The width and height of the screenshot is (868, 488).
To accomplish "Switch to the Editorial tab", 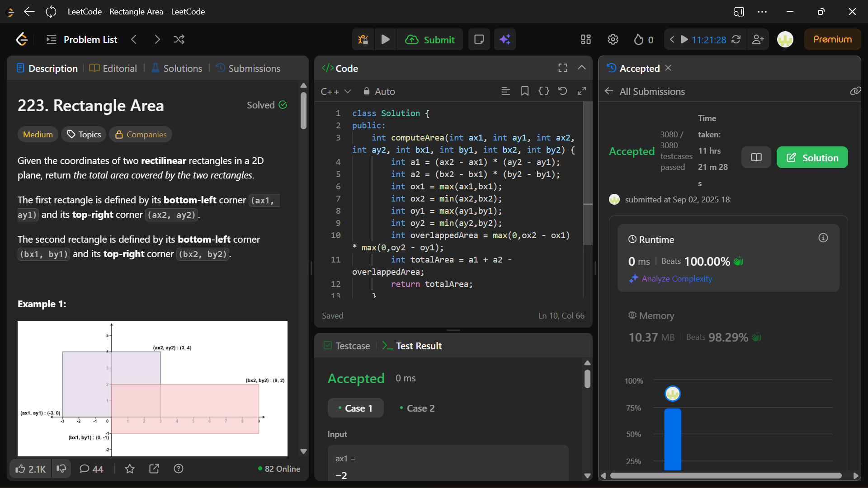I will point(113,68).
